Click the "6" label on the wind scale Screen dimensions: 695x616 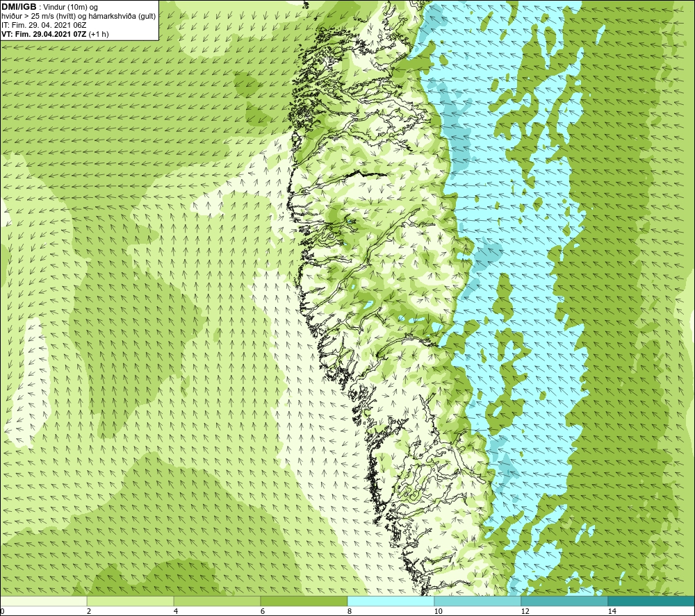point(263,611)
